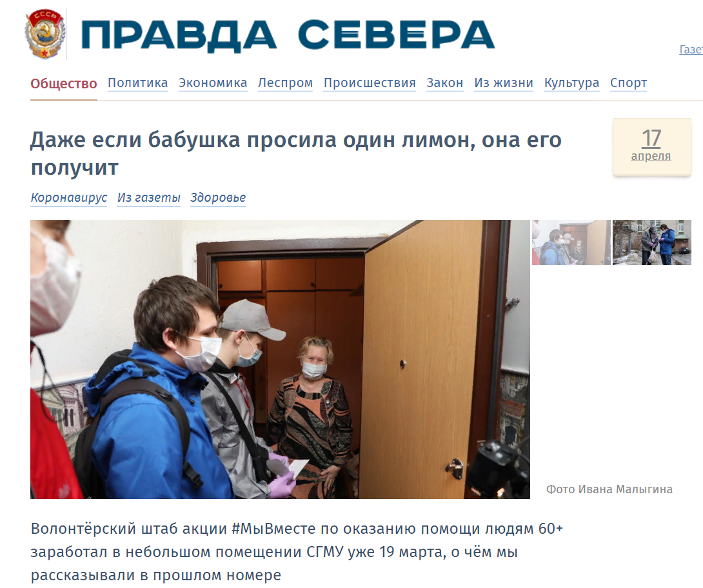Select the Здоровье tag
Viewport: 703px width, 588px height.
[x=218, y=198]
